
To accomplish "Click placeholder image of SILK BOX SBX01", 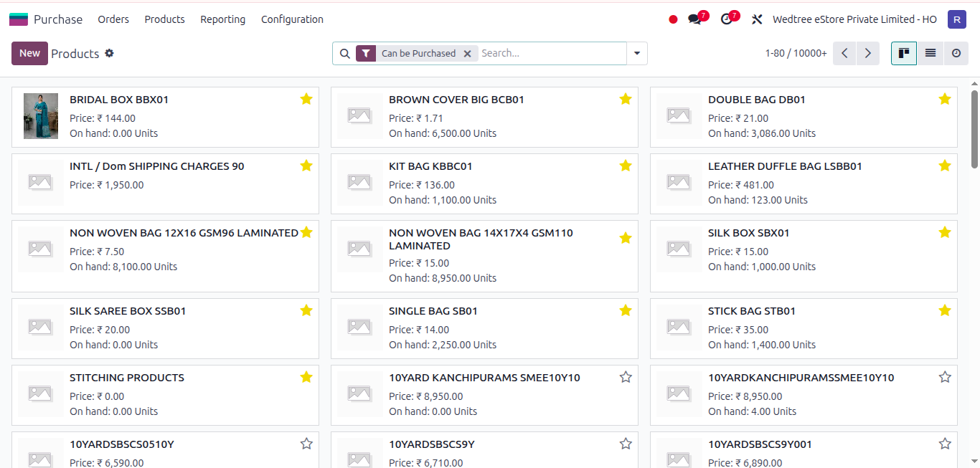I will point(679,249).
